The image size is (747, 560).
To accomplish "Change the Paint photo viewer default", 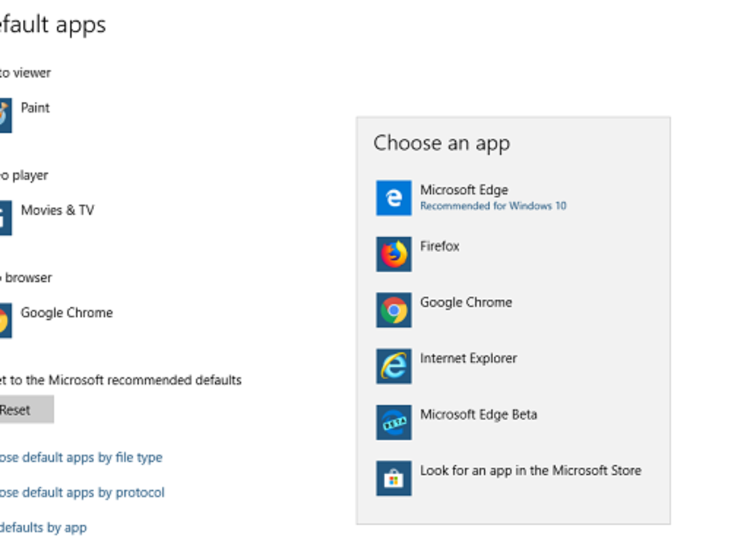I will (35, 108).
